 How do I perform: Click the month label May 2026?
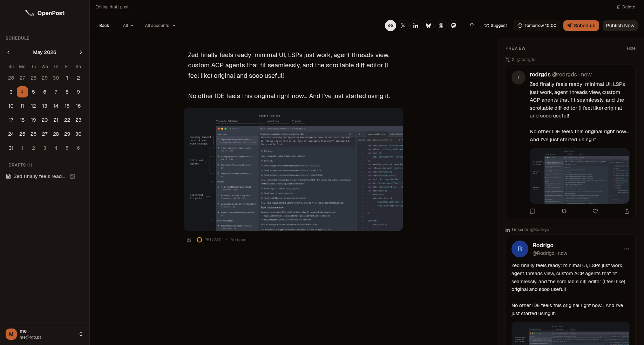point(45,52)
